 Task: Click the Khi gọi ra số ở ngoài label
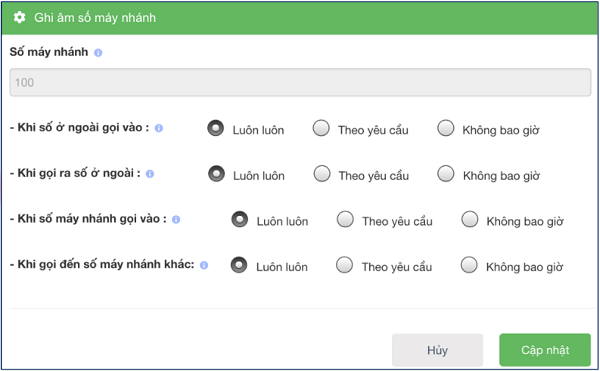[x=75, y=173]
